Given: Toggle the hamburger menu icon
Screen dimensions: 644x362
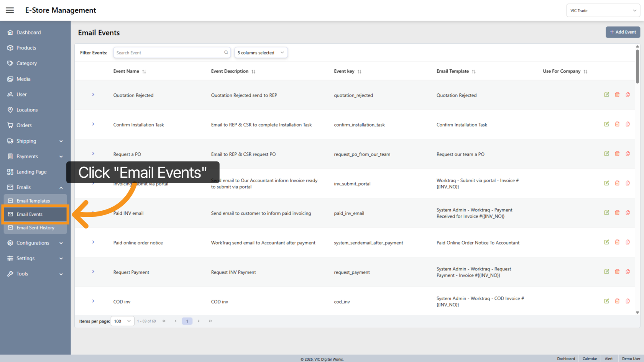Looking at the screenshot, I should click(10, 10).
